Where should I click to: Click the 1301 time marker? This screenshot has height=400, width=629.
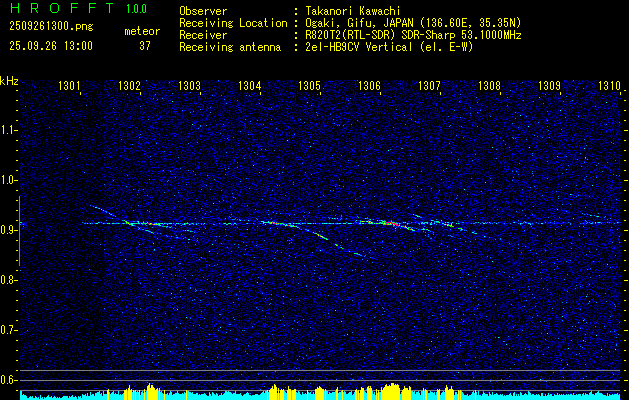[x=69, y=85]
